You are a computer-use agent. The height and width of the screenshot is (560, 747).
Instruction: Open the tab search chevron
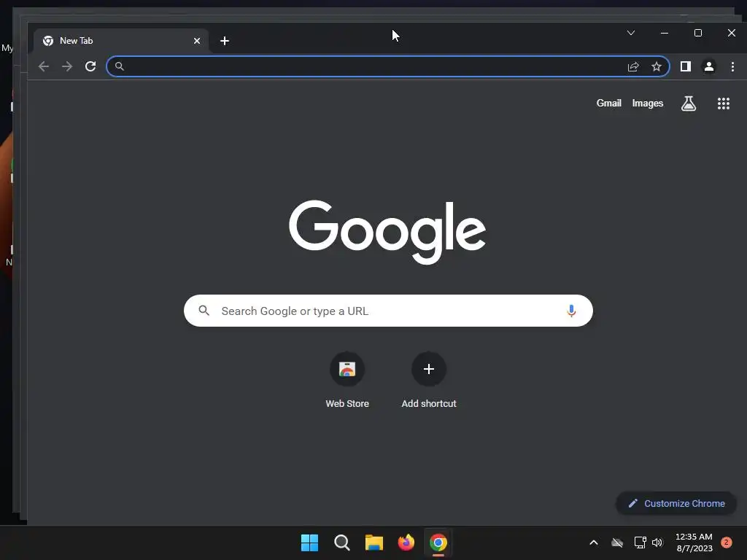[631, 33]
